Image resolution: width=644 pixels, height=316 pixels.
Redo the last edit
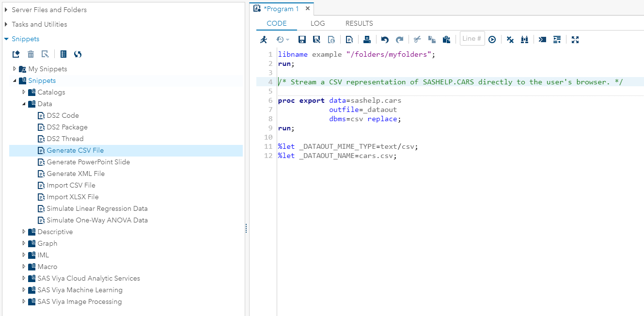click(x=399, y=40)
